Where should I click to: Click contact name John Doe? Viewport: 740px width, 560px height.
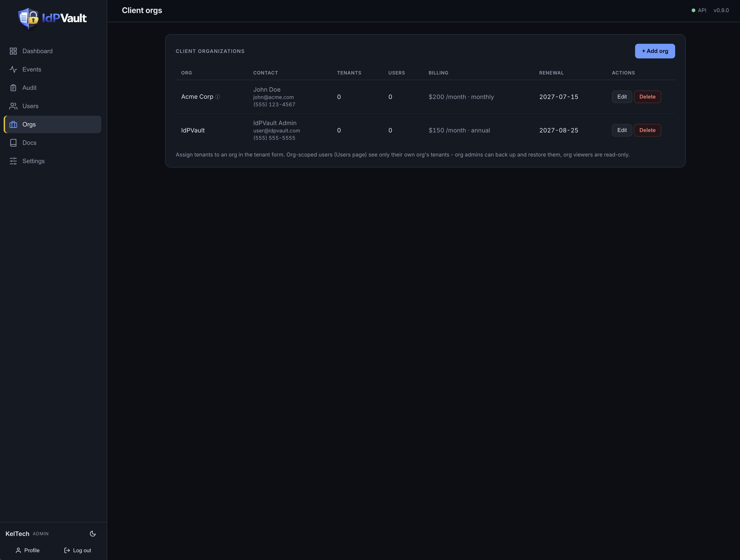click(x=267, y=89)
